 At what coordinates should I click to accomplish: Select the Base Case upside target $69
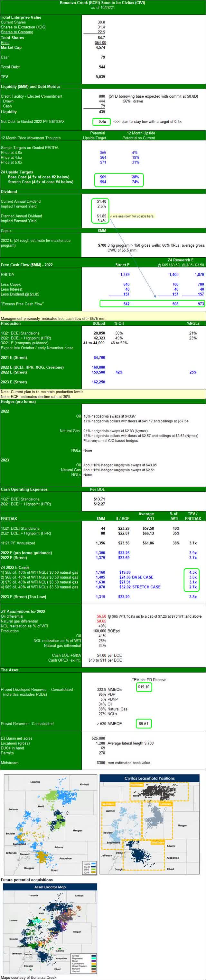(103, 177)
